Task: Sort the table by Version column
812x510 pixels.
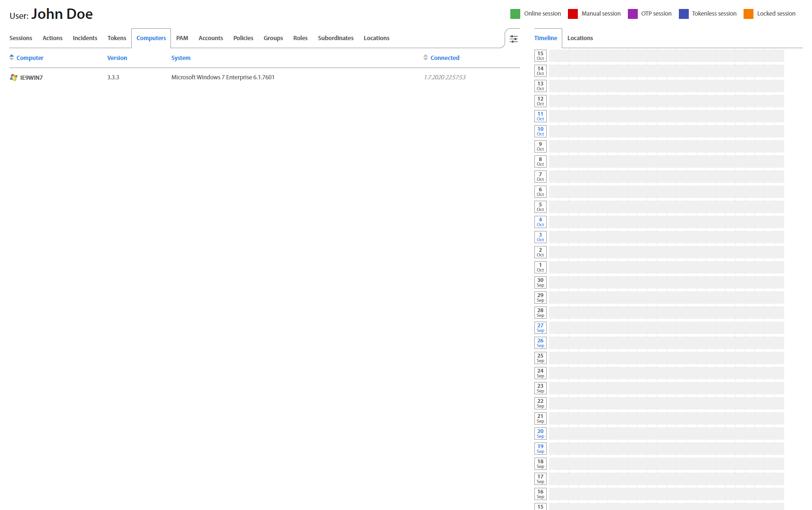Action: tap(117, 58)
